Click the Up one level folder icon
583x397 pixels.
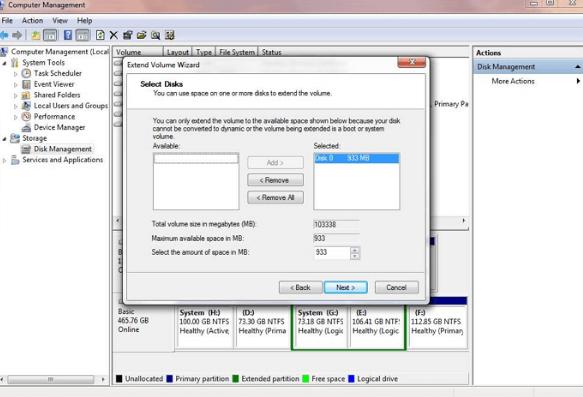point(36,35)
